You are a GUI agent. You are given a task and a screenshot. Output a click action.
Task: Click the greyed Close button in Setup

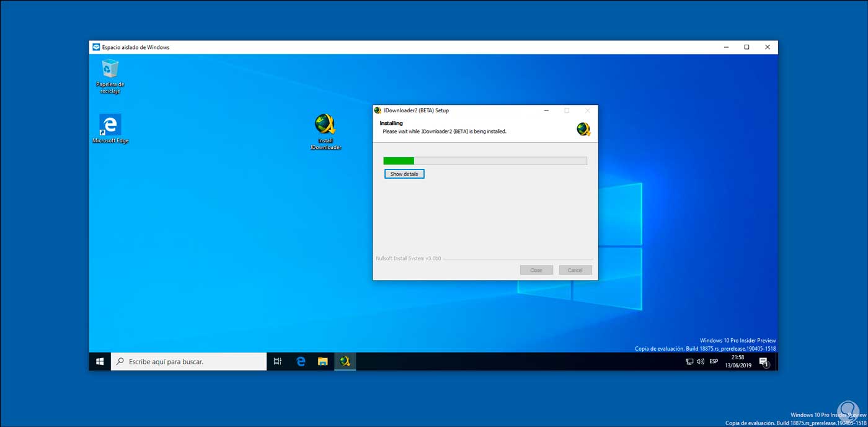point(536,270)
